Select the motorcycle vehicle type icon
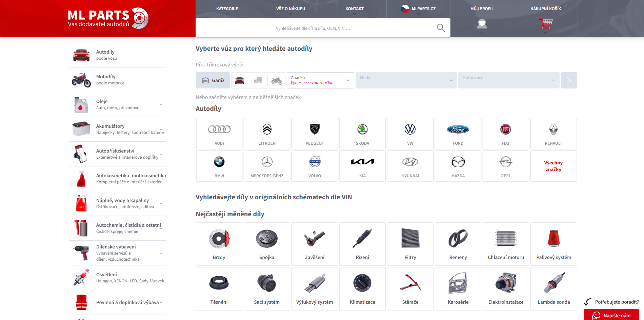Screen dimensions: 644x320 (277, 80)
